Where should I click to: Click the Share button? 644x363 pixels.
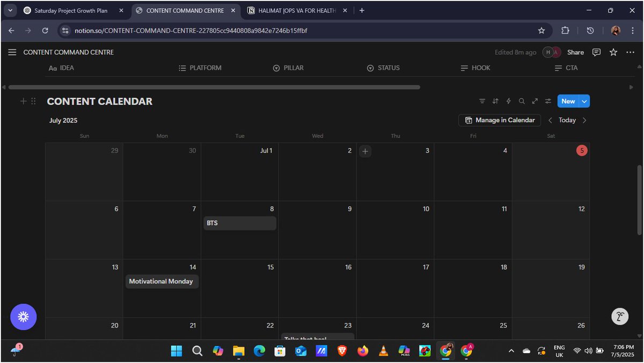tap(575, 52)
